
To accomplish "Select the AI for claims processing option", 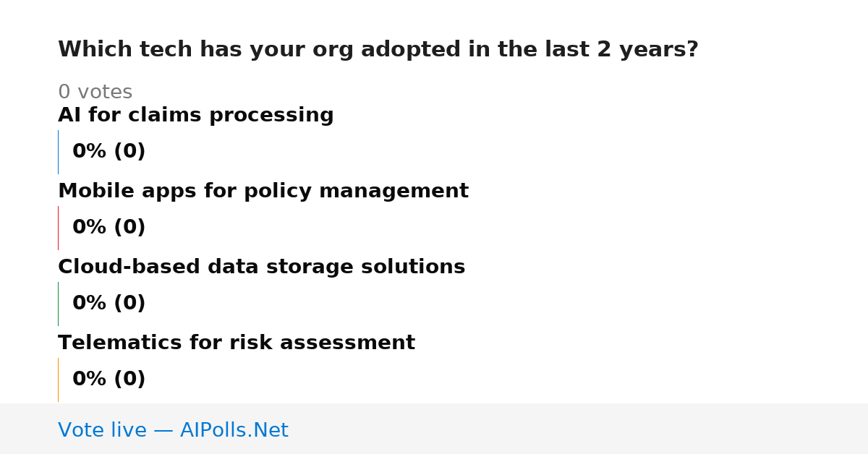I will pyautogui.click(x=196, y=116).
